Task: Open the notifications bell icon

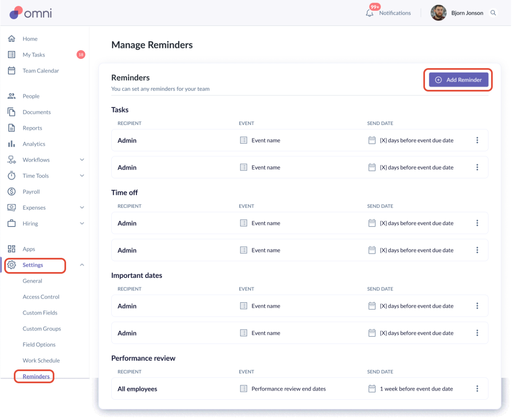Action: [369, 13]
